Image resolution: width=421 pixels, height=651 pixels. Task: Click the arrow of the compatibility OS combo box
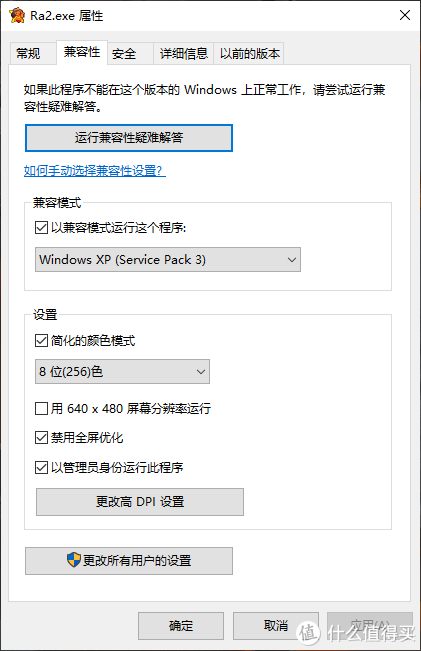[292, 260]
